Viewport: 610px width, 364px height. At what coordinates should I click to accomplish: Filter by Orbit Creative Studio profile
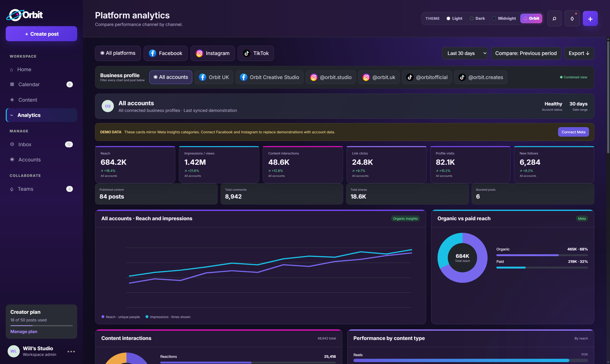click(269, 77)
